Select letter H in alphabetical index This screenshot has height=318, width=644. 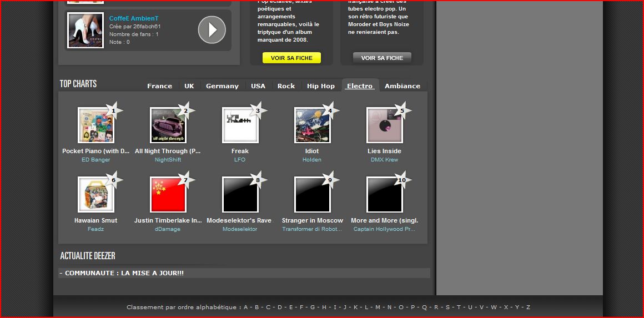click(324, 307)
